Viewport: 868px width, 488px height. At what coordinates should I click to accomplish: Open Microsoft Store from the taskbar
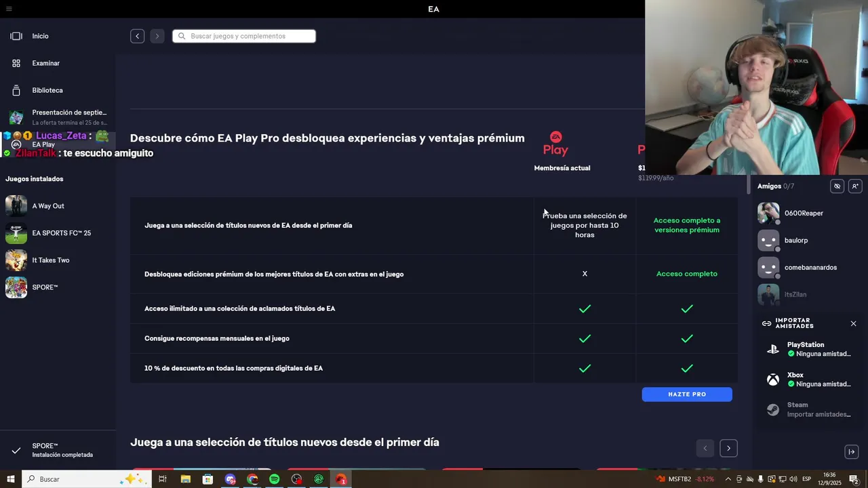208,479
